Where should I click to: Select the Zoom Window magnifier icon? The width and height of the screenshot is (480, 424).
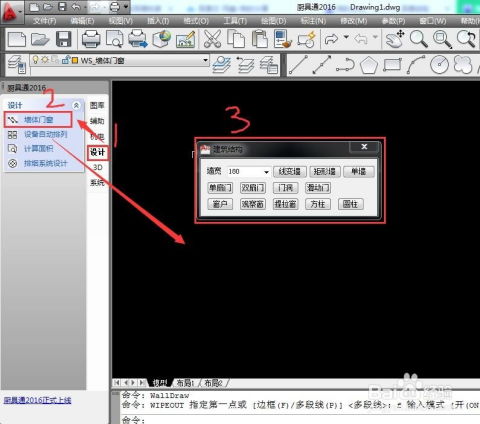[442, 39]
